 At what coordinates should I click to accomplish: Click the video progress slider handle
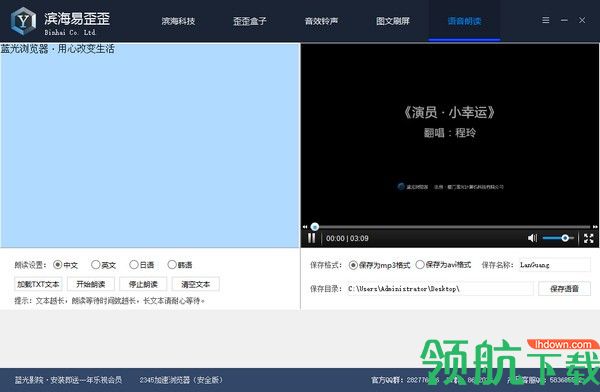(x=315, y=227)
